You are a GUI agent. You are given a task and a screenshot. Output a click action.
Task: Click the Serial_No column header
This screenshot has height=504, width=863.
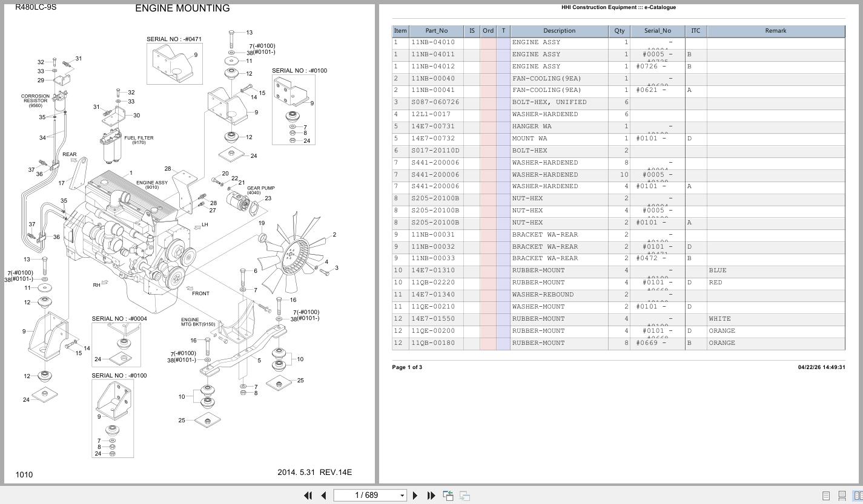point(657,31)
